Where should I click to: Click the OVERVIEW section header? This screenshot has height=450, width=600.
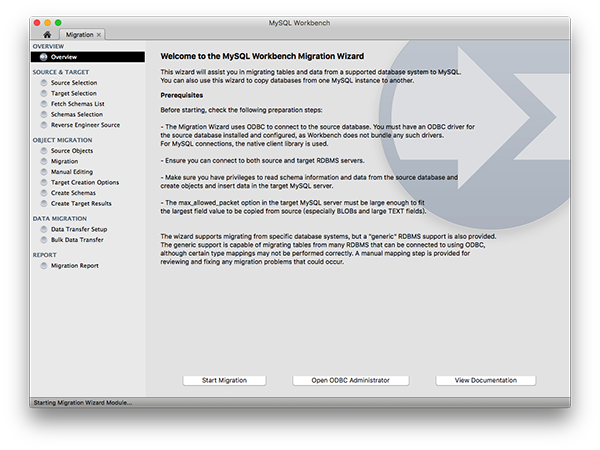point(48,46)
